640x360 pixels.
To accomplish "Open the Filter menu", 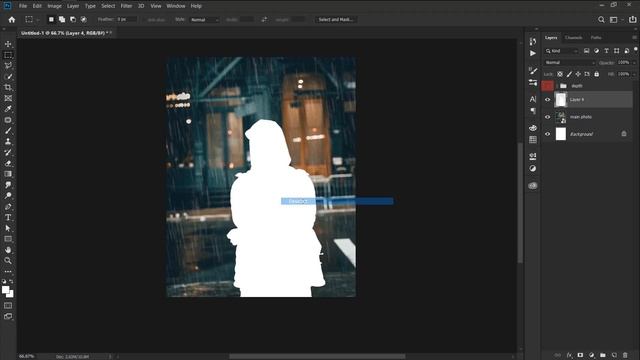I will 126,6.
